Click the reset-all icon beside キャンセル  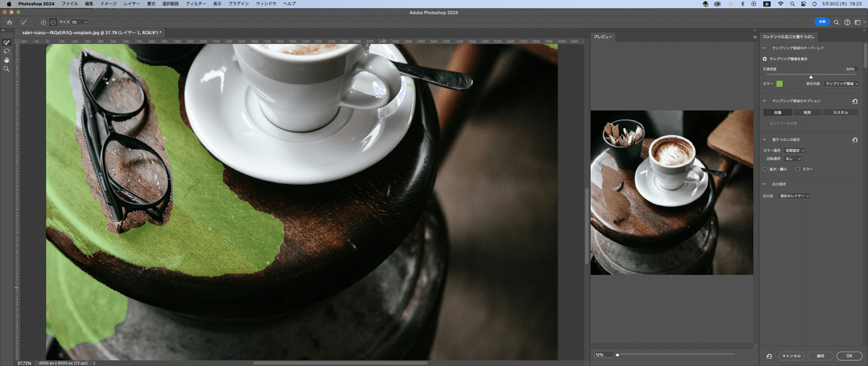click(768, 356)
